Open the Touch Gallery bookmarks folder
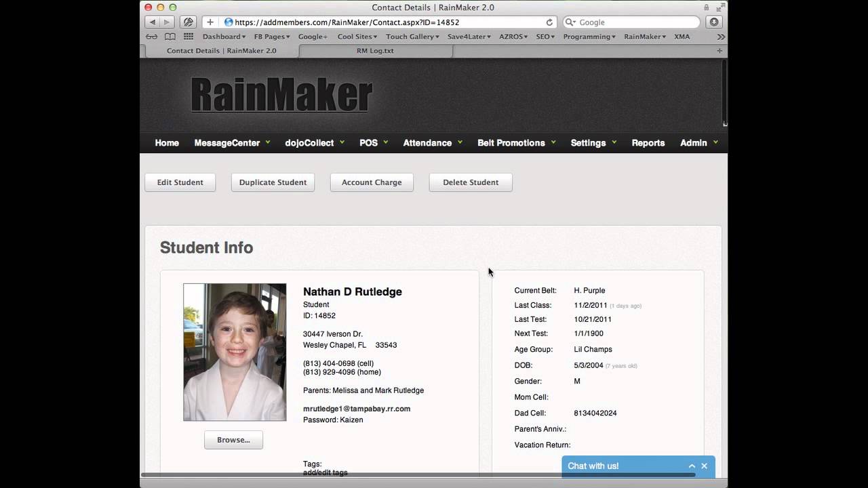The width and height of the screenshot is (868, 488). pos(413,37)
